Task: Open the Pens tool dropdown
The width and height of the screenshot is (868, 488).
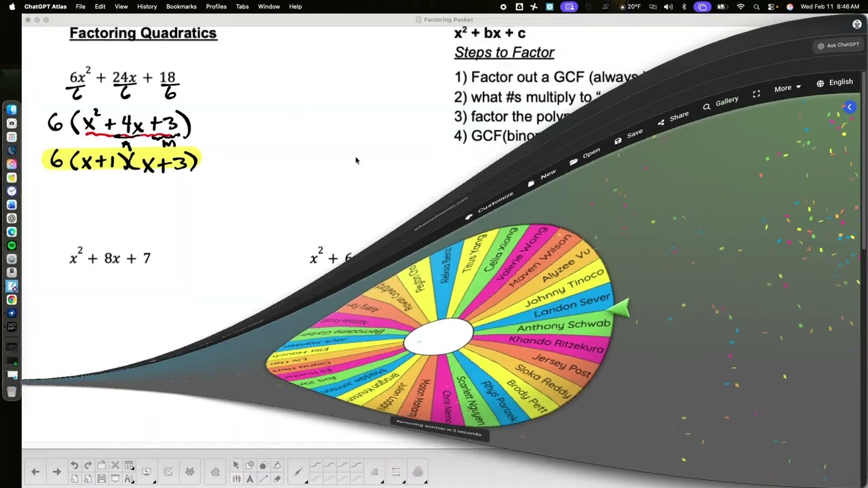Action: click(298, 472)
